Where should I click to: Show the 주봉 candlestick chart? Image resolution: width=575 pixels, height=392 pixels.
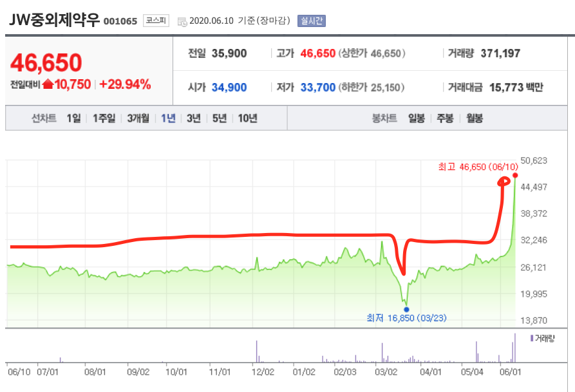445,118
